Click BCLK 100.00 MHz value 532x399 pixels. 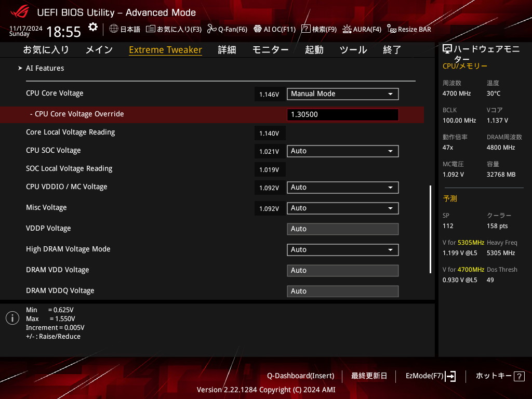pyautogui.click(x=459, y=121)
